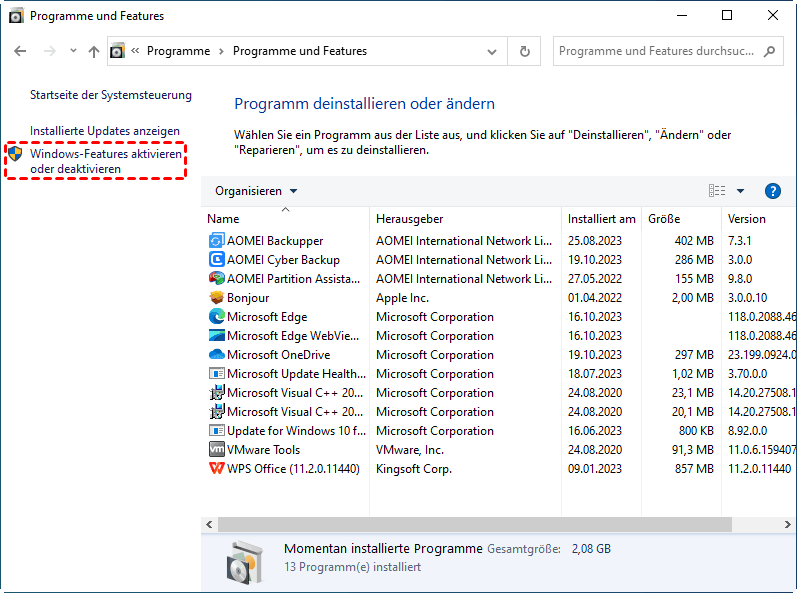This screenshot has width=797, height=593.
Task: Go up one level with up arrow
Action: pyautogui.click(x=94, y=51)
